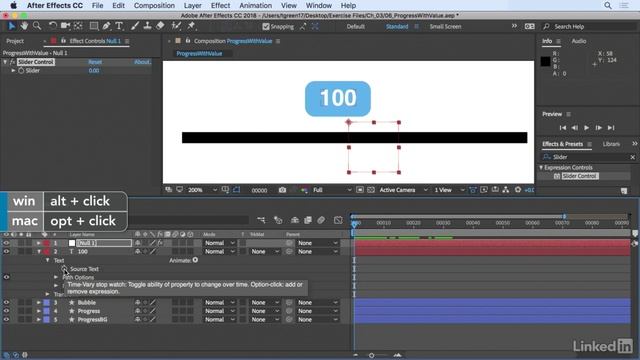Expand the Null 1 layer properties
Image resolution: width=640 pixels, height=360 pixels.
[39, 243]
